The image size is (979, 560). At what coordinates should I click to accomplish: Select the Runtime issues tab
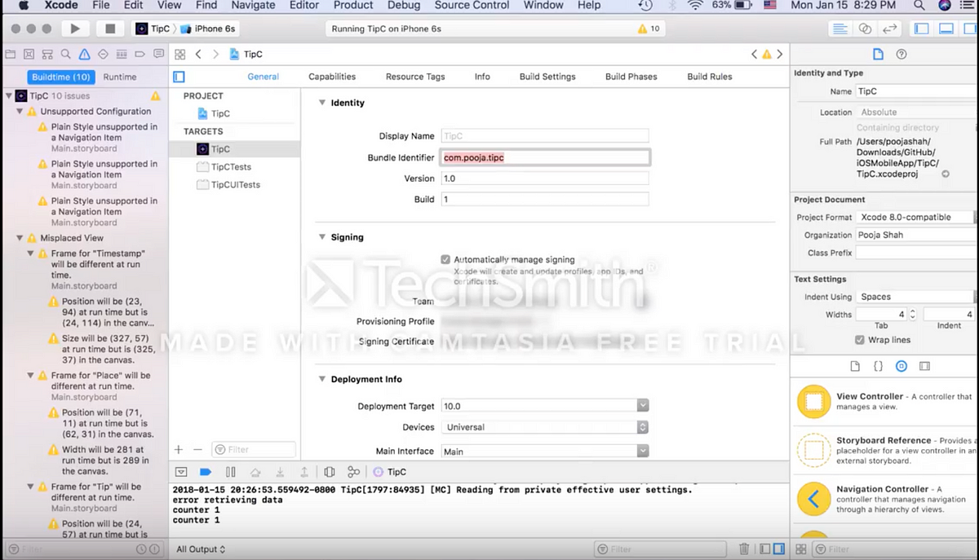point(120,77)
